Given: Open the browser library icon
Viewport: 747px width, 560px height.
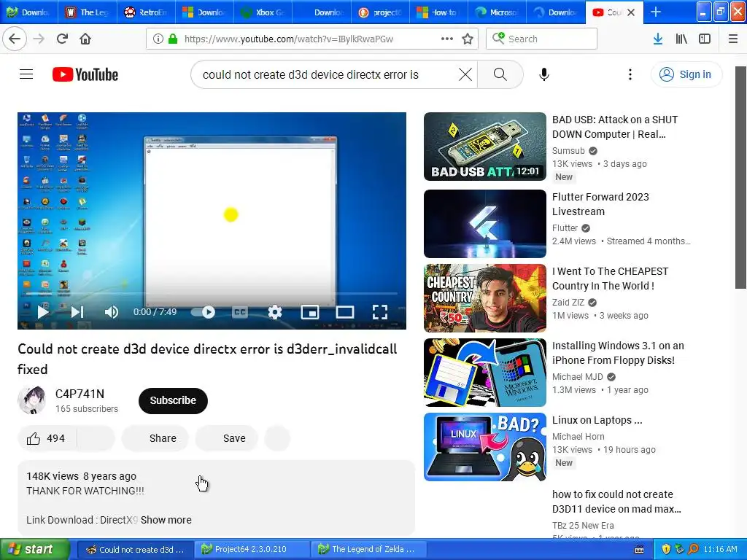Looking at the screenshot, I should (681, 39).
